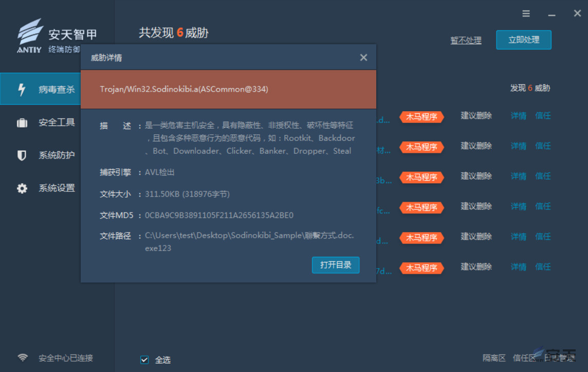The height and width of the screenshot is (372, 588).
Task: Open 详情 for the first threat row
Action: pos(518,116)
